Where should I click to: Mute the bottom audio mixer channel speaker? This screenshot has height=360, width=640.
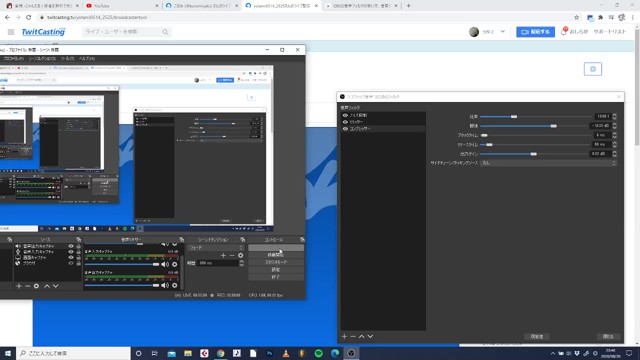[x=165, y=285]
